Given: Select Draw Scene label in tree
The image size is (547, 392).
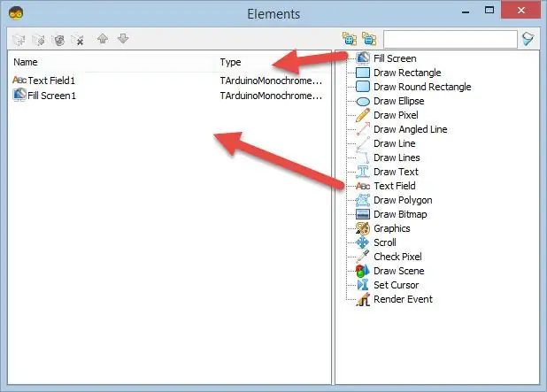Looking at the screenshot, I should pyautogui.click(x=398, y=271).
